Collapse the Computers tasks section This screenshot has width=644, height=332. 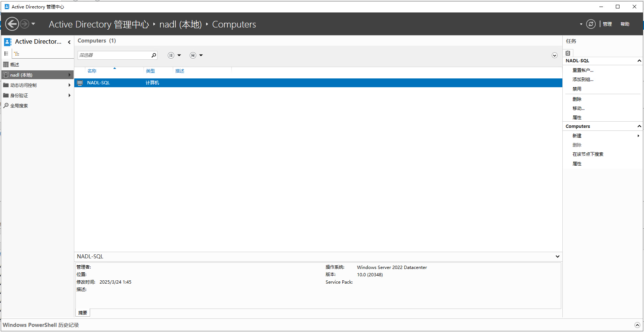pos(639,126)
